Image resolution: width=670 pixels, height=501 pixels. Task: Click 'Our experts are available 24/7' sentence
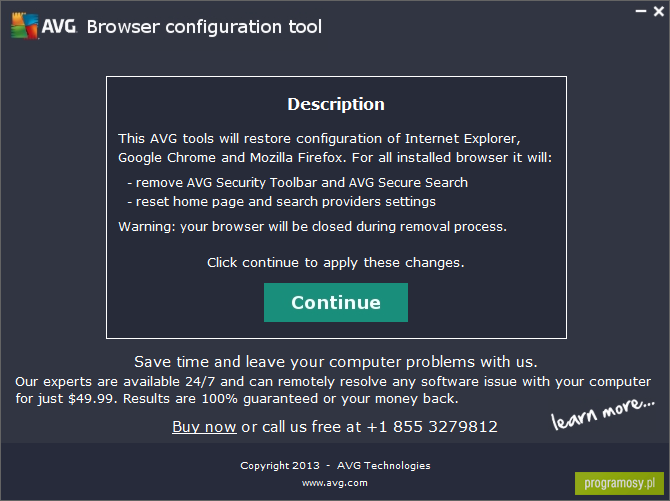point(333,381)
